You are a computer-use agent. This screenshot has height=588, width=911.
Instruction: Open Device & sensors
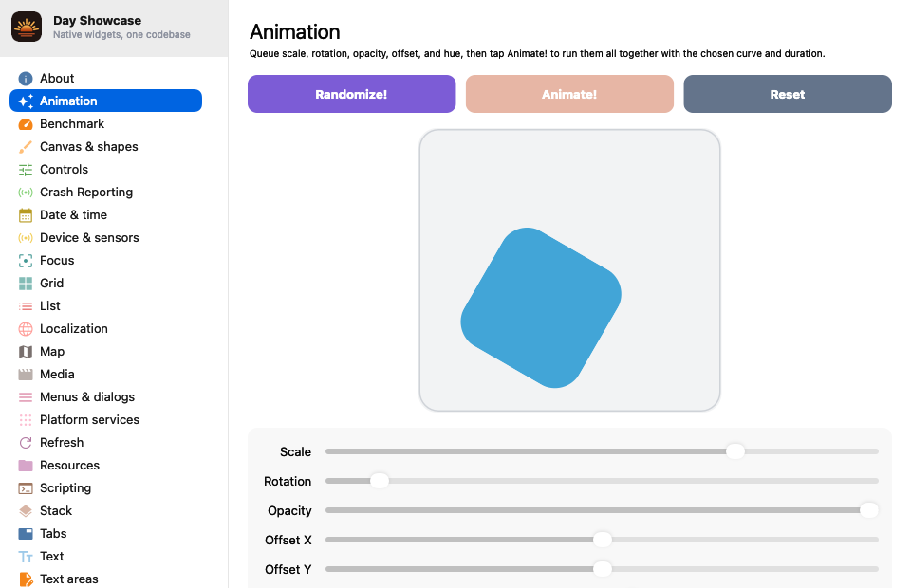click(x=105, y=238)
